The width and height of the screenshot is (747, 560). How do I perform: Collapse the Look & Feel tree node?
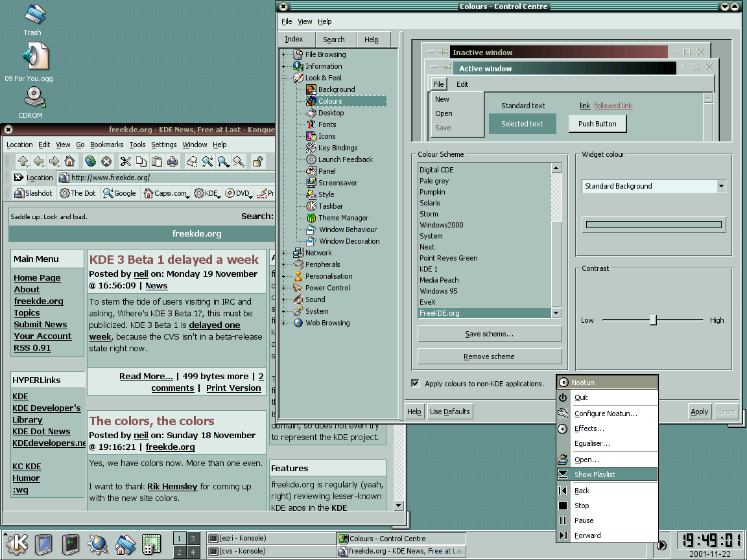(284, 78)
